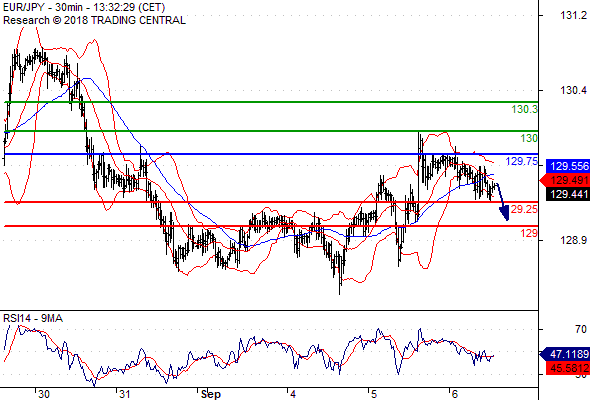
Task: Select the green 130 resistance label
Action: [529, 138]
